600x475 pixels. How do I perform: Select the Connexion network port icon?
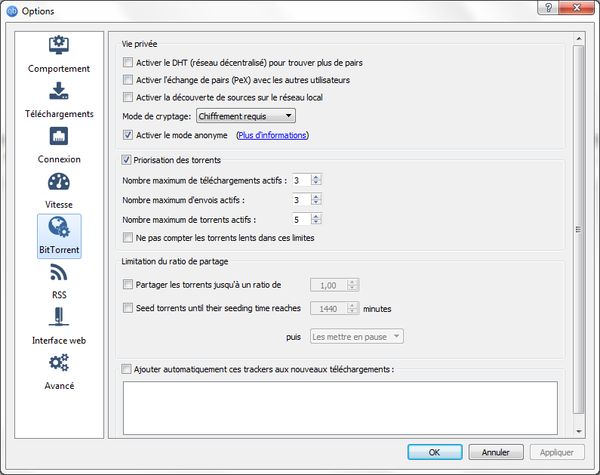coord(59,136)
